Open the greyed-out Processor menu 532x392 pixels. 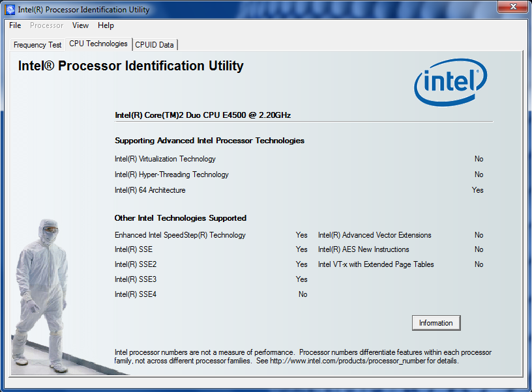coord(46,25)
